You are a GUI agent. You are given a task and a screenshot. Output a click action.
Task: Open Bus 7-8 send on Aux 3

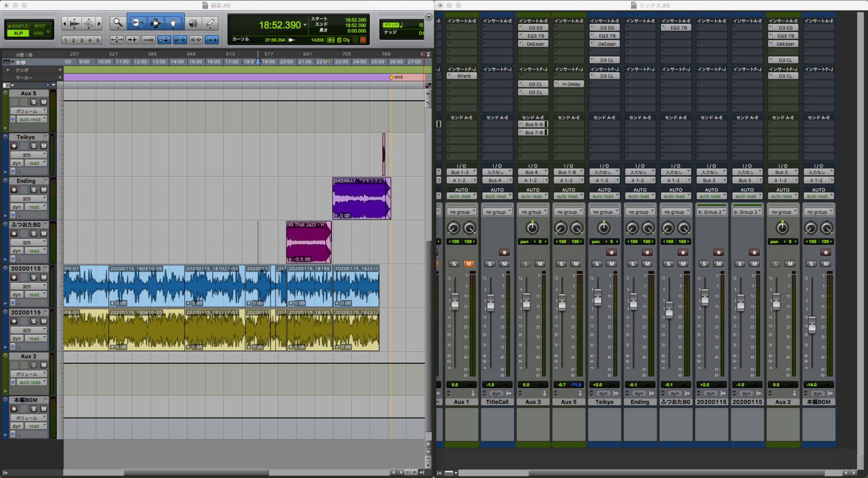click(x=533, y=133)
